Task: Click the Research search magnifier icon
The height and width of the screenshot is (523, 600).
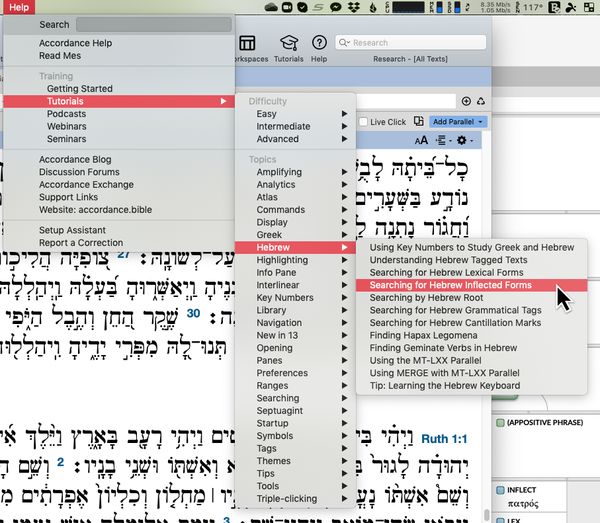Action: [x=344, y=42]
